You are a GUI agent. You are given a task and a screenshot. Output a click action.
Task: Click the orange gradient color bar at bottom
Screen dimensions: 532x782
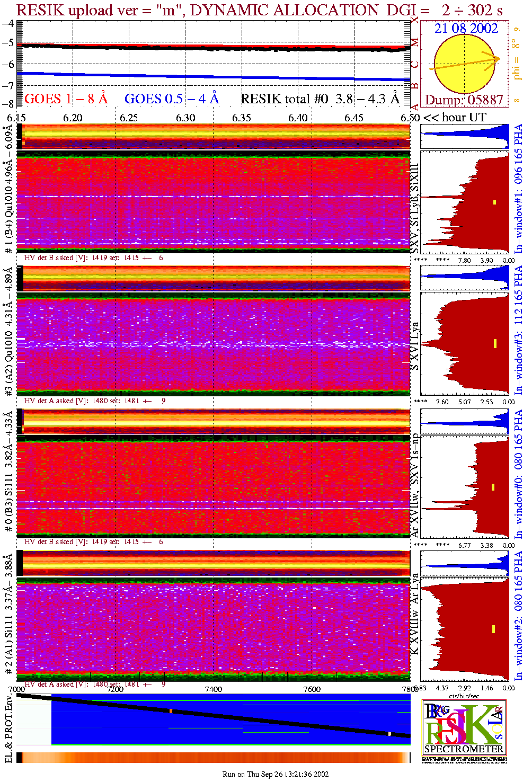213,758
